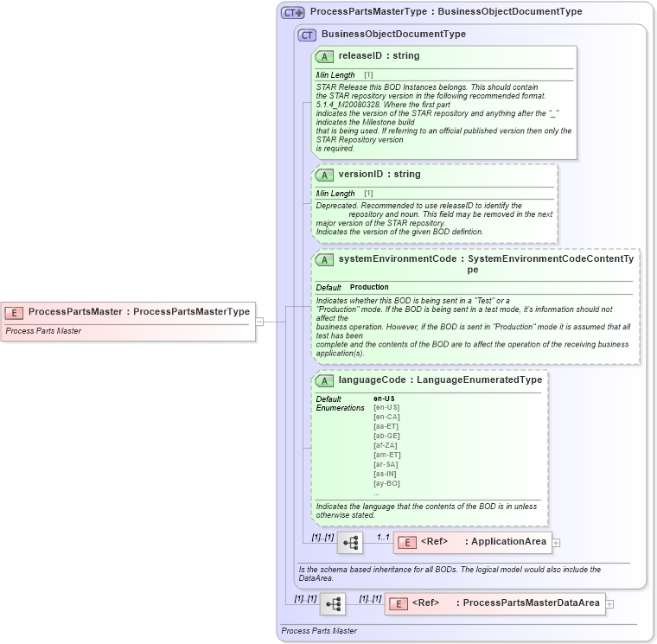Click the Min Length label under releaseID
This screenshot has width=657, height=644.
(x=335, y=75)
